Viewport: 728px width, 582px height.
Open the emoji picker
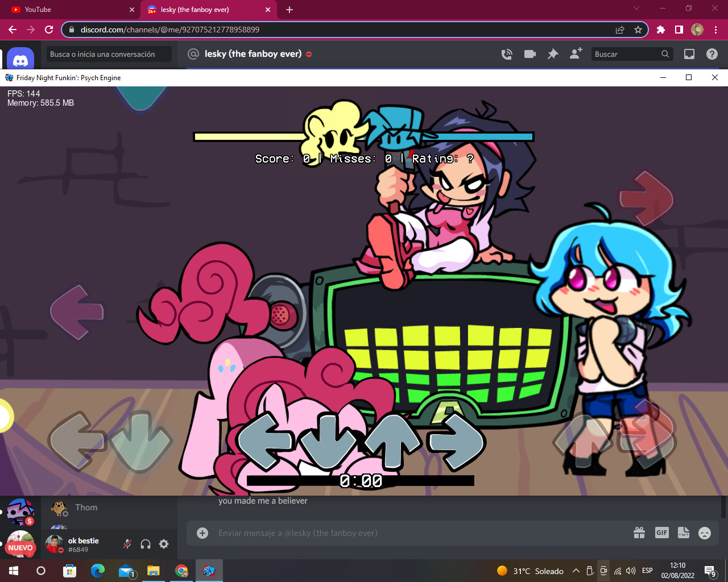pos(705,533)
